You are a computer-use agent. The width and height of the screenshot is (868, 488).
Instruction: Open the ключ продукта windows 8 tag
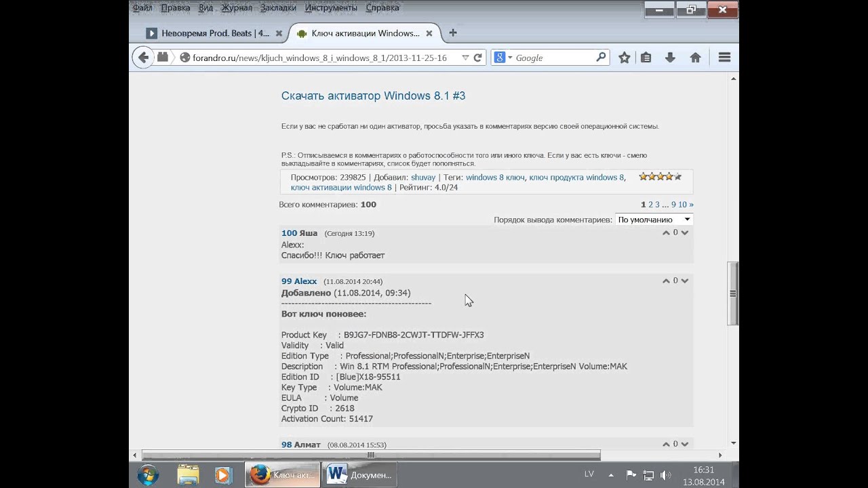(576, 178)
